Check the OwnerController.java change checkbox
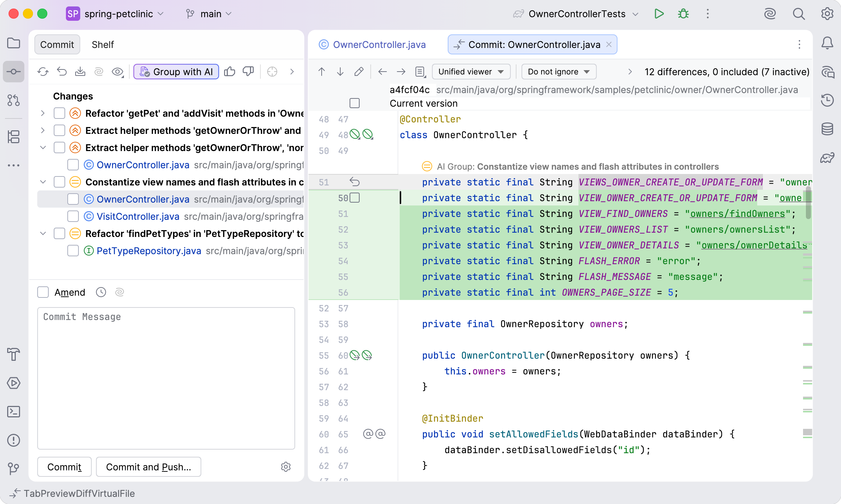Image resolution: width=841 pixels, height=504 pixels. coord(73,199)
